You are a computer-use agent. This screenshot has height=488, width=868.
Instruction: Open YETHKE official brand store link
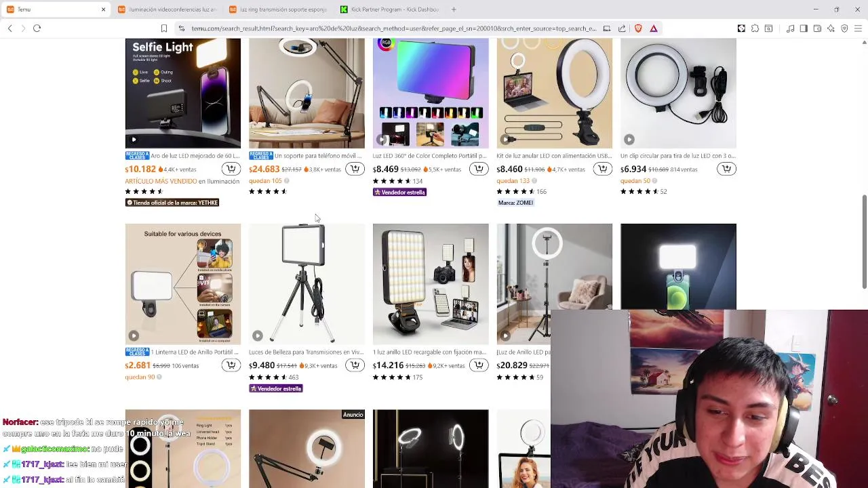click(172, 203)
